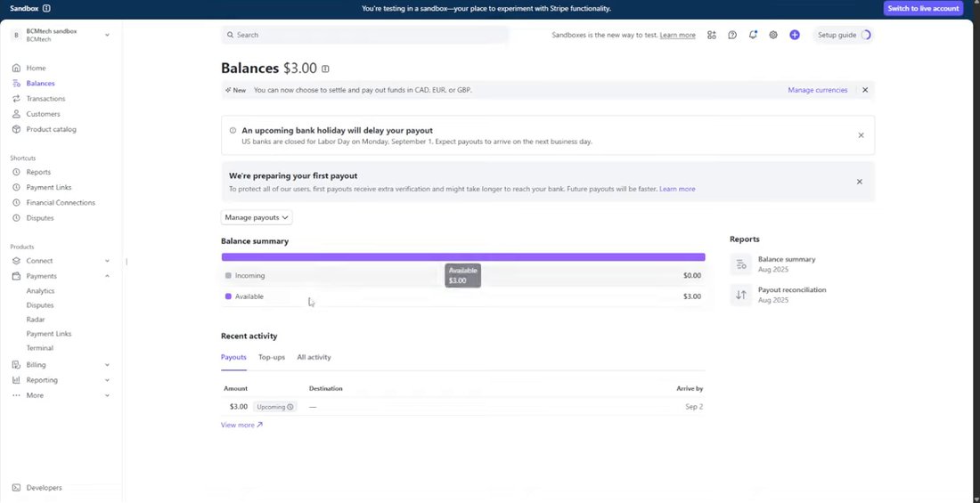Click the Upcoming status badge
The image size is (980, 503).
275,407
